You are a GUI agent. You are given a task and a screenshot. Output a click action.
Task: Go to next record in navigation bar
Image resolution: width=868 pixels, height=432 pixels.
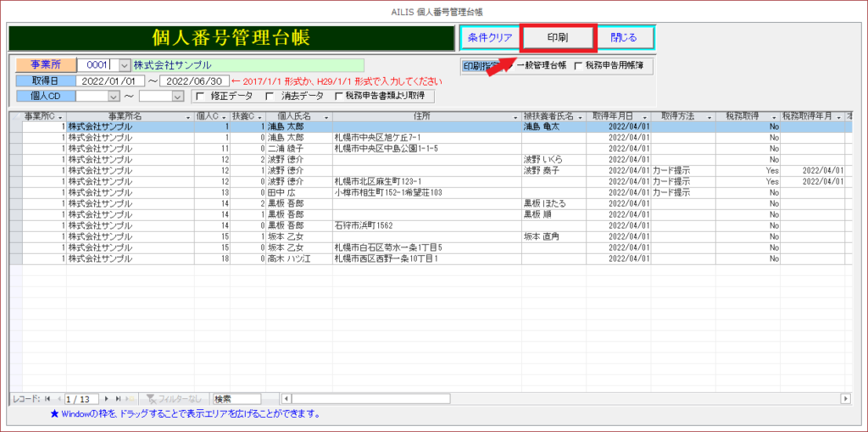pos(106,398)
